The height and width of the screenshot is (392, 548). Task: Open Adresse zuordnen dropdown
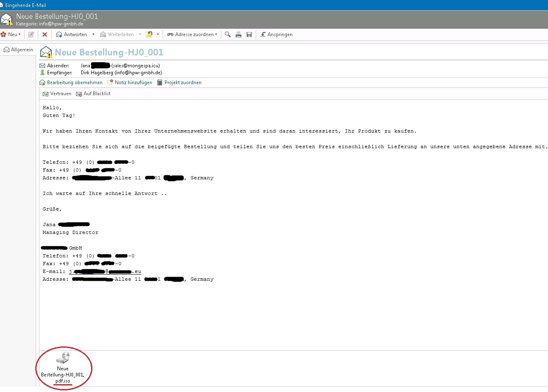point(193,34)
